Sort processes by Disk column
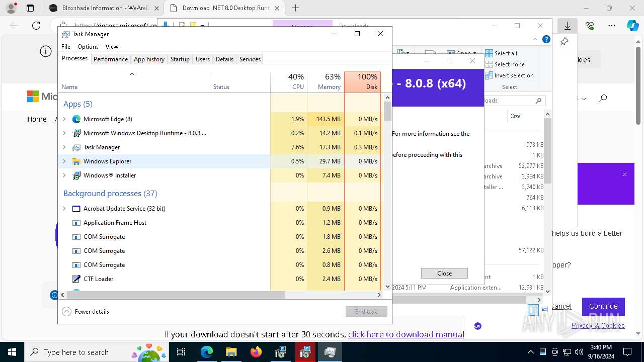Image resolution: width=644 pixels, height=362 pixels. click(x=362, y=81)
